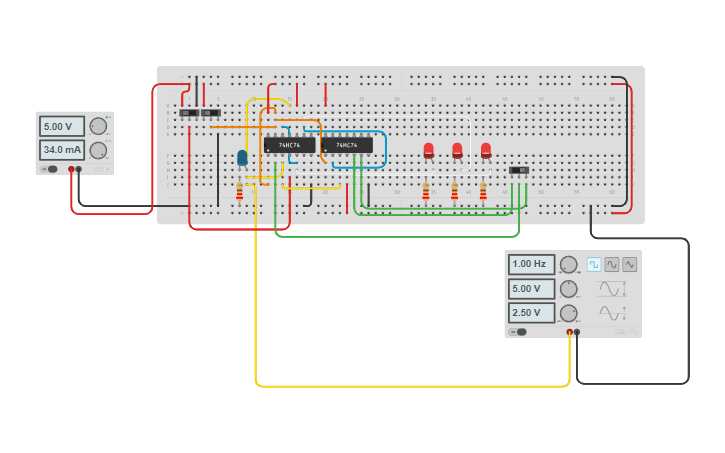Click power supply red positive terminal
This screenshot has height=453, width=725.
pyautogui.click(x=71, y=169)
